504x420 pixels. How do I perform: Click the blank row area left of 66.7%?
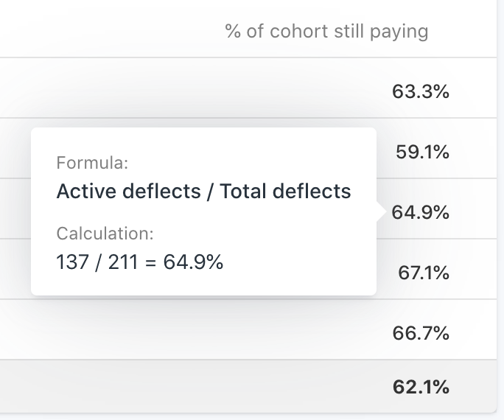point(184,334)
